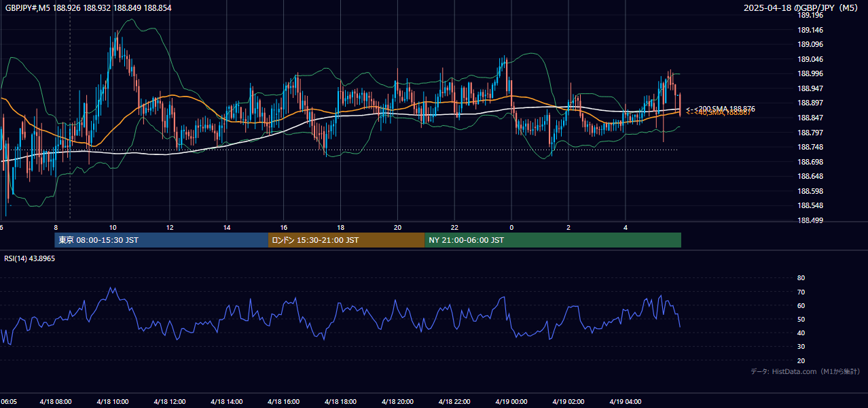
Task: Click the 4/18 18:00 bottom time label
Action: (x=341, y=402)
